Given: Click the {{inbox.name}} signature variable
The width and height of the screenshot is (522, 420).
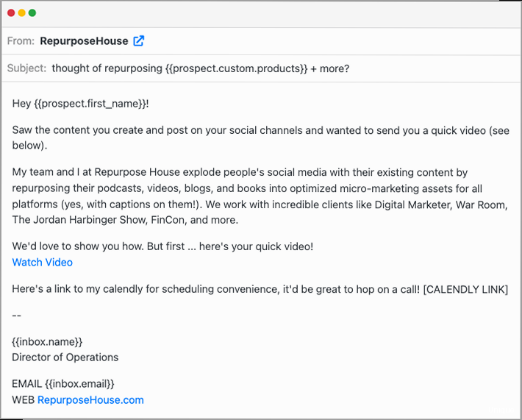Looking at the screenshot, I should click(x=47, y=342).
